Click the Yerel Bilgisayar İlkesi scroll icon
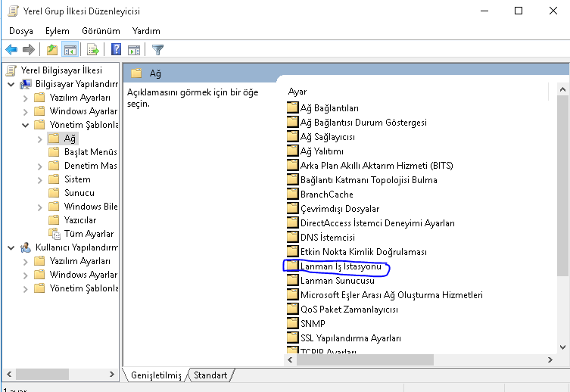570x392 pixels. [11, 70]
